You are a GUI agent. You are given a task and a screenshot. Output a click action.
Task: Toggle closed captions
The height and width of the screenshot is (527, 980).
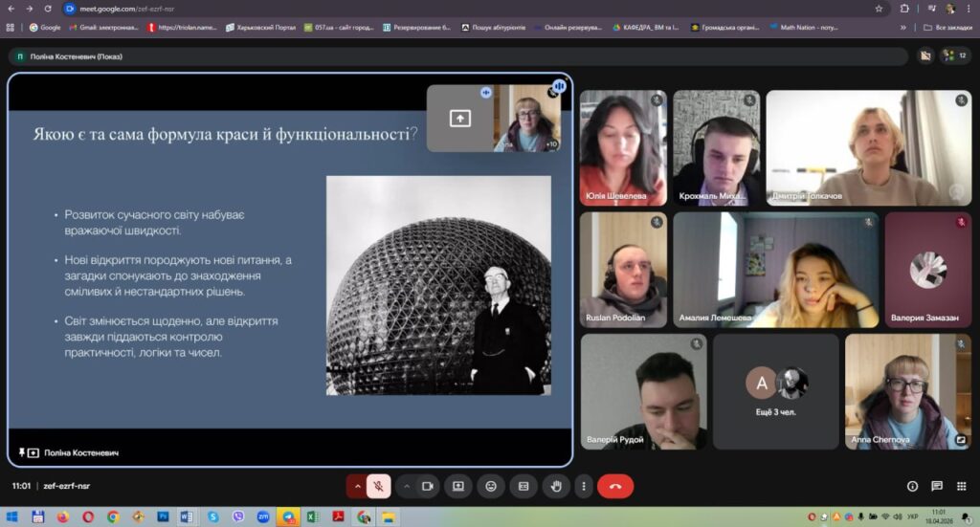(523, 486)
